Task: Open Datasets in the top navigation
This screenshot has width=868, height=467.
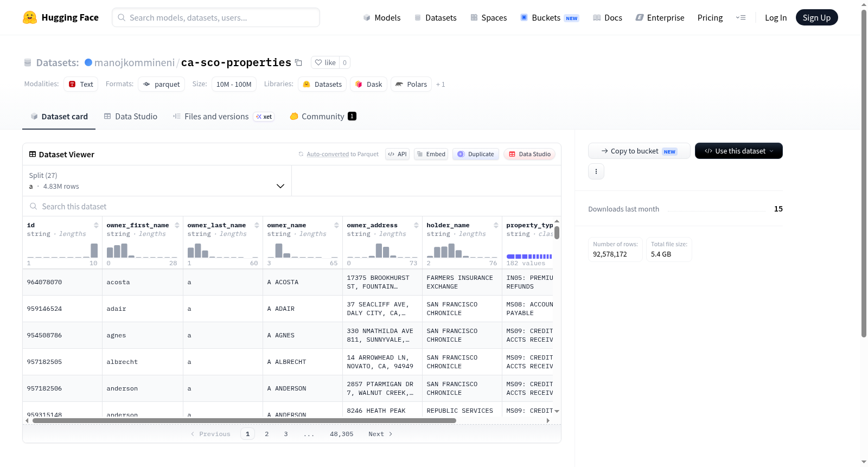Action: (436, 17)
